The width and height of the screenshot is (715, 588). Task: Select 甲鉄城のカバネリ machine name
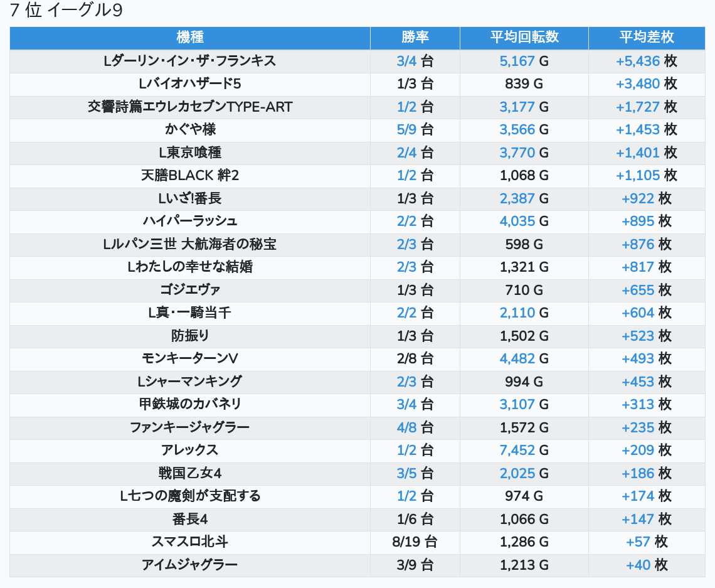tap(189, 404)
